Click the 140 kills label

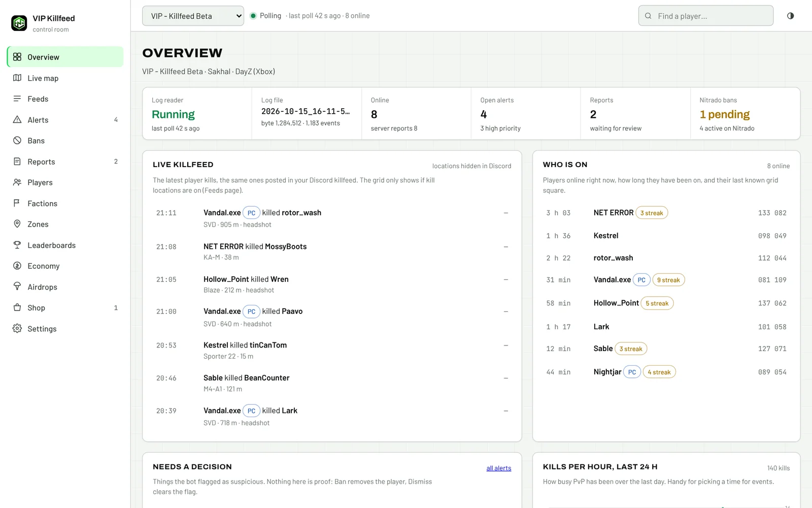(x=779, y=468)
